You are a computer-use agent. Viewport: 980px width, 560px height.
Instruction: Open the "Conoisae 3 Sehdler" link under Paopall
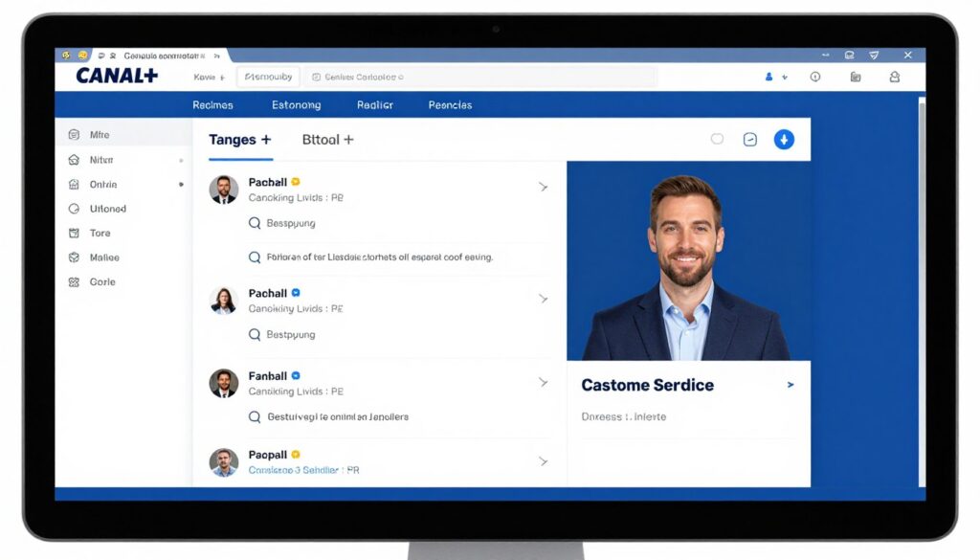(x=303, y=470)
